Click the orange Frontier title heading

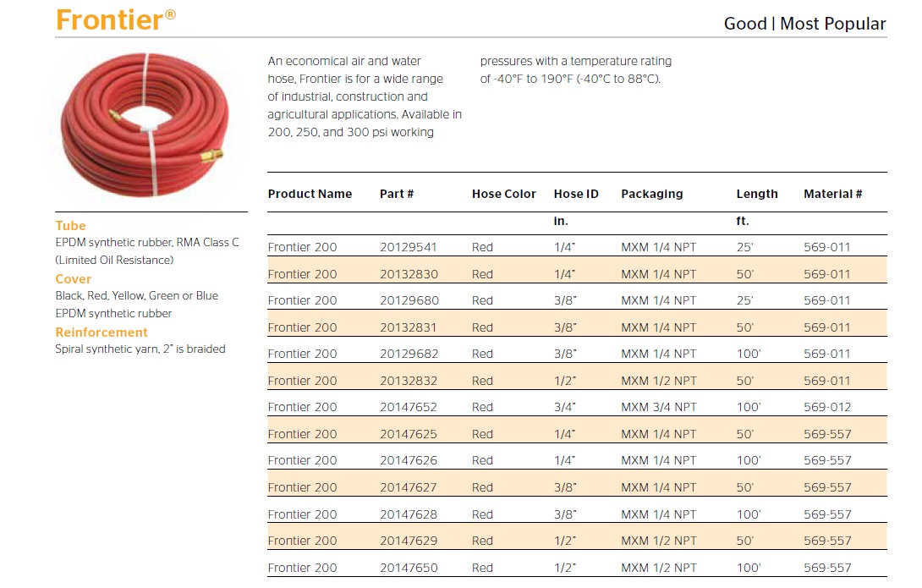click(116, 19)
